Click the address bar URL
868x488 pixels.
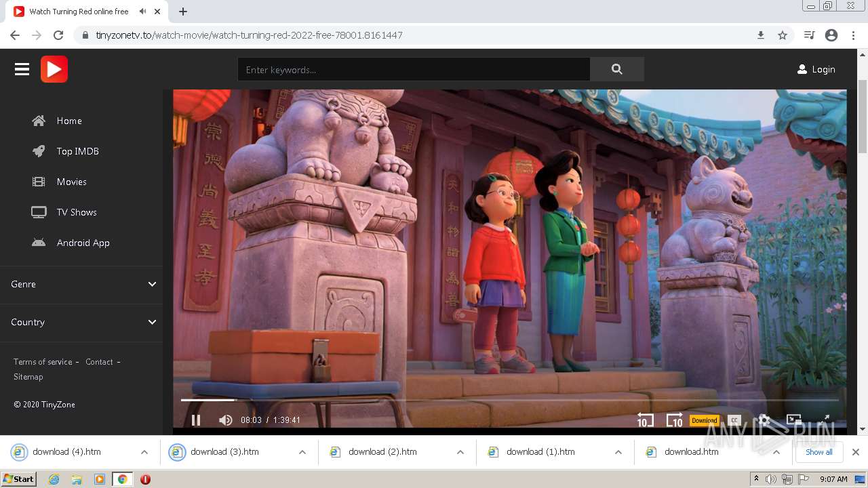pos(249,35)
